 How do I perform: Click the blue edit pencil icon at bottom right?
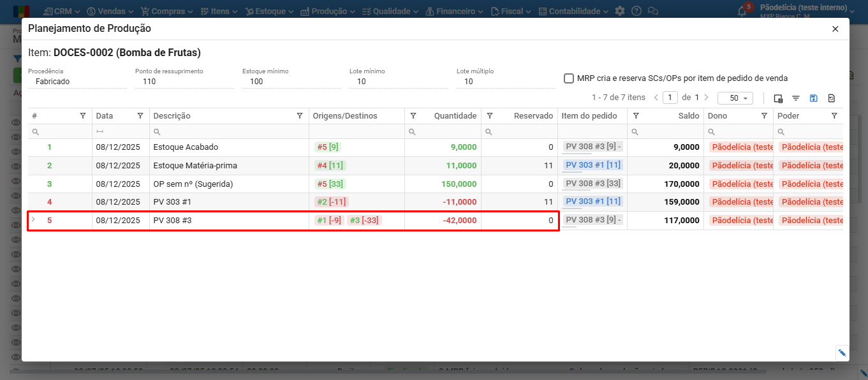pos(842,353)
